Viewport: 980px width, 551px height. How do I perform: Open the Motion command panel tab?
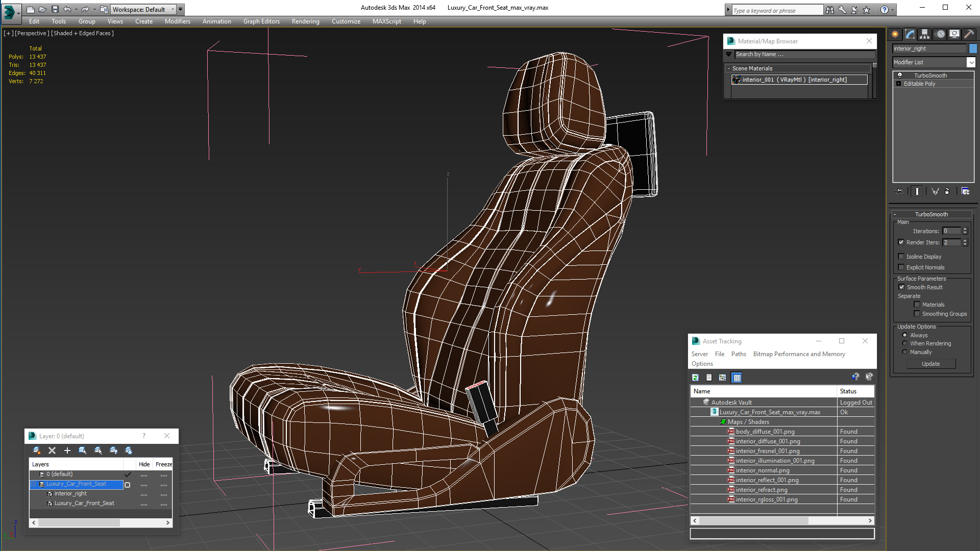940,34
